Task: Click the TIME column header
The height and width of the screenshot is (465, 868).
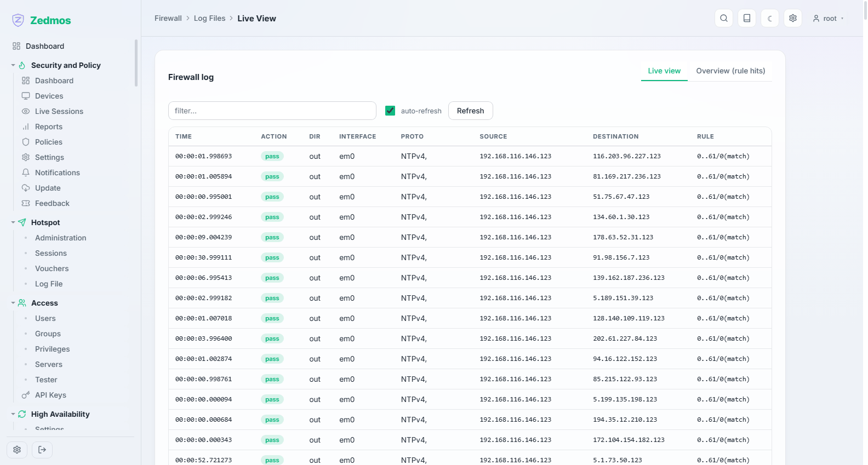Action: click(184, 136)
